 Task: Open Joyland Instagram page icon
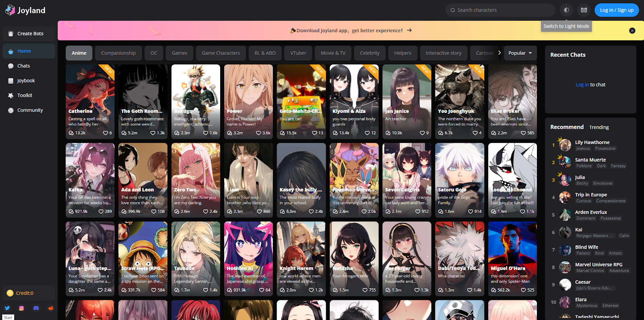point(22,308)
